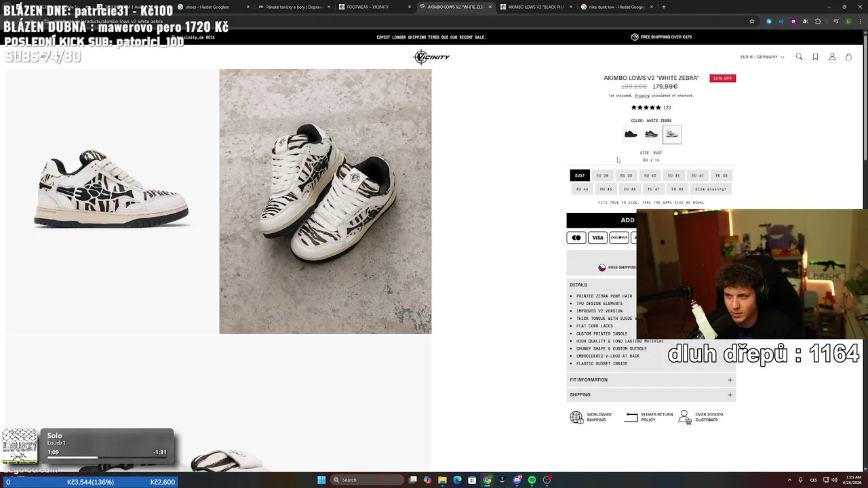Open Task View on the taskbar
This screenshot has height=488, width=868.
412,480
